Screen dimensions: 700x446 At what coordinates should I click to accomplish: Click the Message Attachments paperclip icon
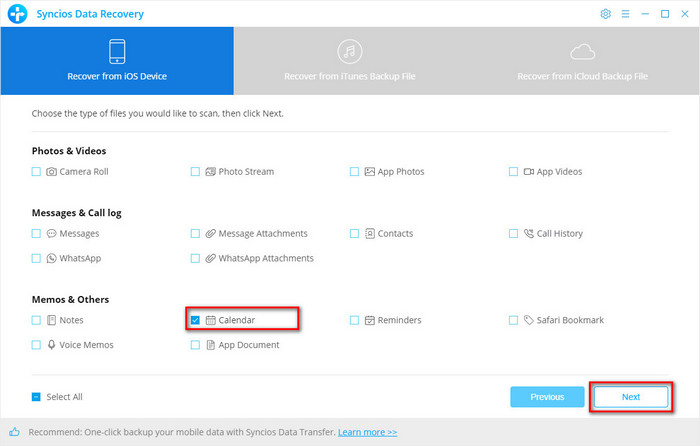point(210,233)
